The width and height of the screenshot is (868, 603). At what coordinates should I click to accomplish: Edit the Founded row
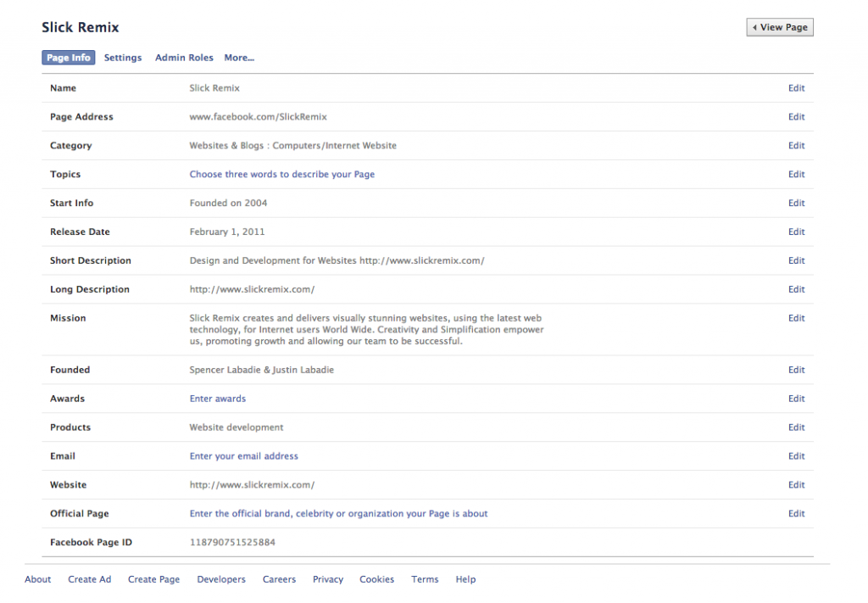click(x=796, y=370)
